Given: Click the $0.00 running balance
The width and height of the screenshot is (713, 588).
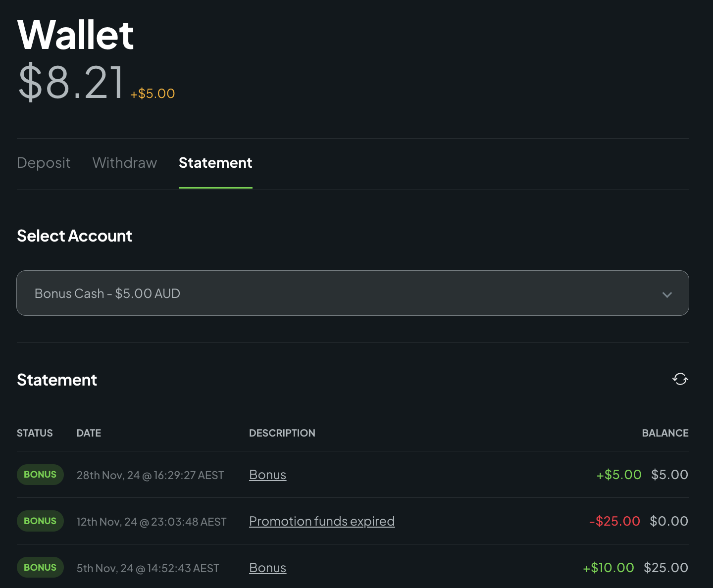Looking at the screenshot, I should click(x=669, y=521).
